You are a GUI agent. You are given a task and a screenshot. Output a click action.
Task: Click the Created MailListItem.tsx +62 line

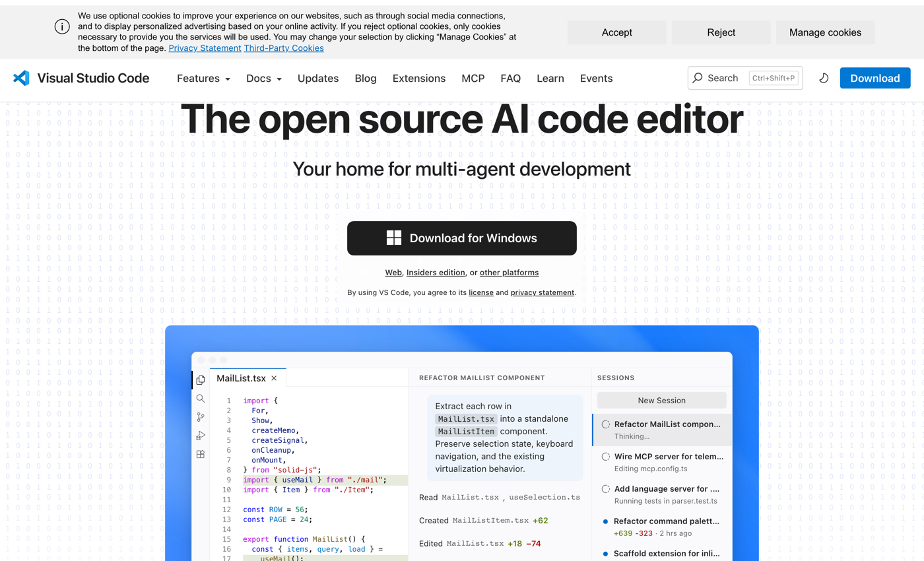click(484, 520)
